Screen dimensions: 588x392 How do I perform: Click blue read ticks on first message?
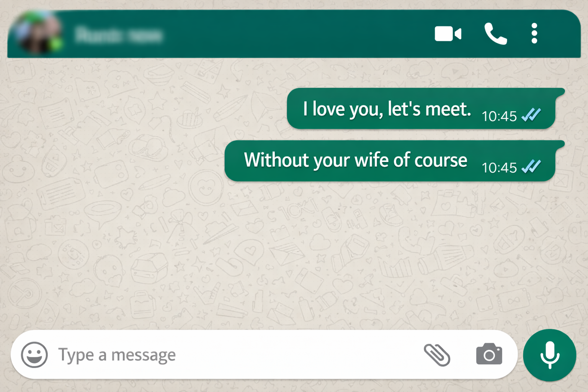point(531,114)
